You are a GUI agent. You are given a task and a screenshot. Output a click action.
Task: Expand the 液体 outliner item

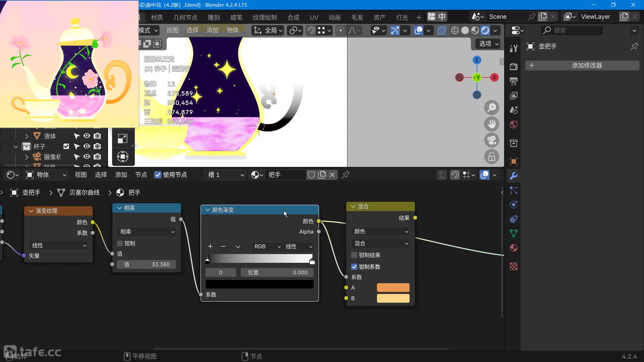pos(26,136)
